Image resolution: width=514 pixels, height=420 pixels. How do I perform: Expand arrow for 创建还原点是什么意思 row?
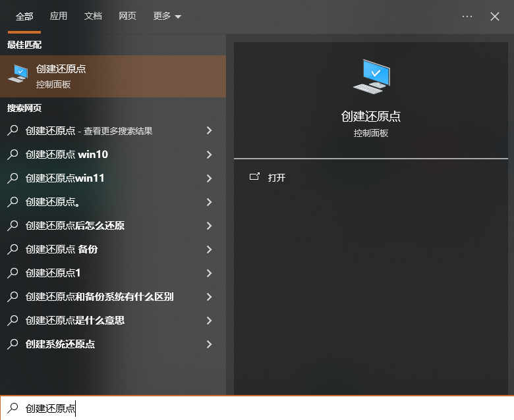tap(209, 321)
